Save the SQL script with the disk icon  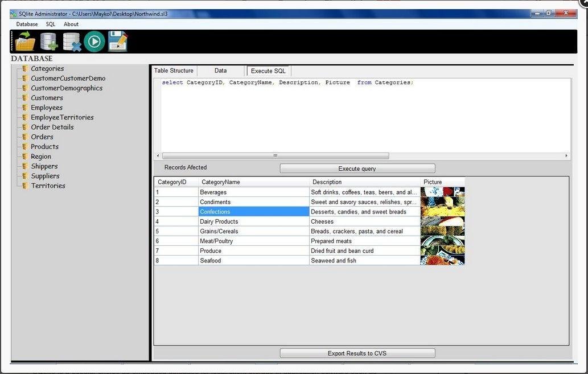tap(117, 40)
